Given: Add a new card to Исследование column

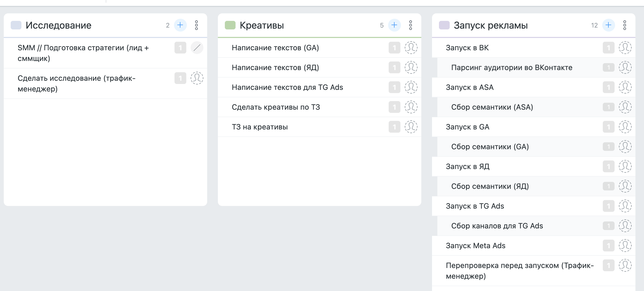Looking at the screenshot, I should pyautogui.click(x=180, y=25).
